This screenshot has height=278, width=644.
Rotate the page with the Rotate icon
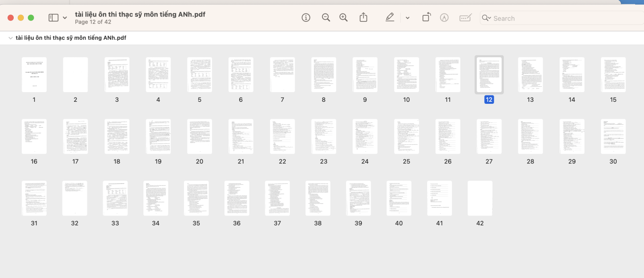pos(426,18)
